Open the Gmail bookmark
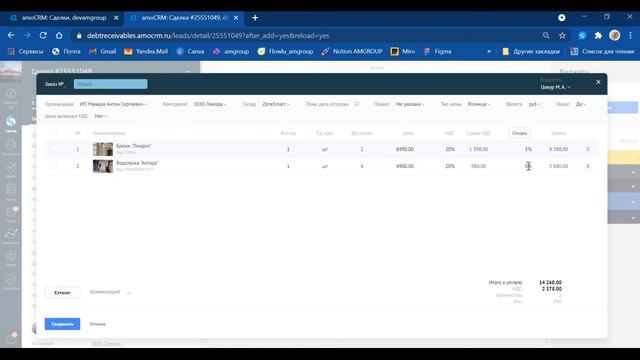This screenshot has width=640, height=360. click(x=103, y=51)
